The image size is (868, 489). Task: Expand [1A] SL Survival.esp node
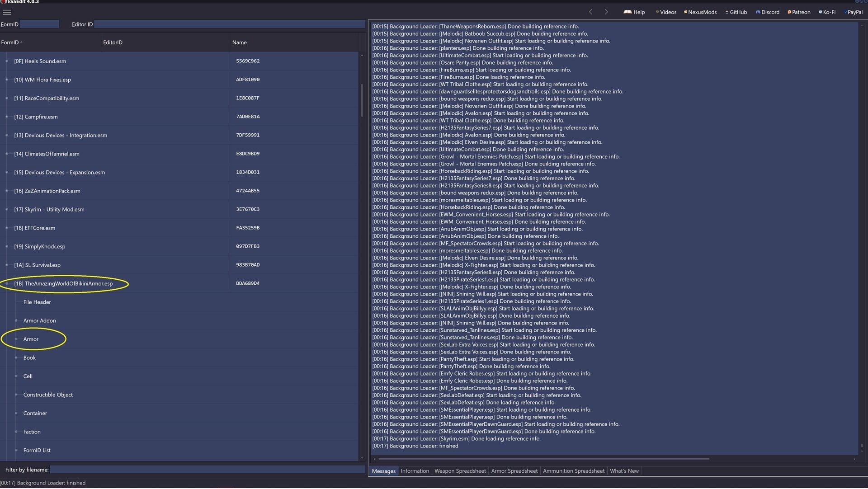pyautogui.click(x=7, y=265)
